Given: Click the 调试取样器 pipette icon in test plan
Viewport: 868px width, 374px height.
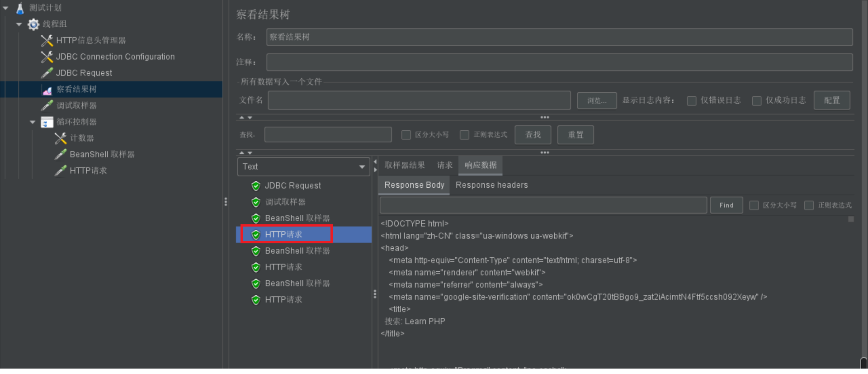Looking at the screenshot, I should [x=47, y=105].
